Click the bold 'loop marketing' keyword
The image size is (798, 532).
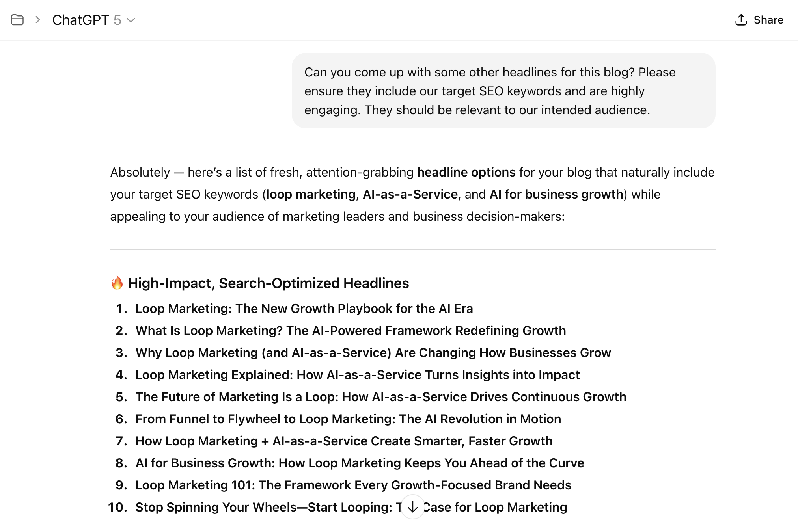tap(311, 194)
